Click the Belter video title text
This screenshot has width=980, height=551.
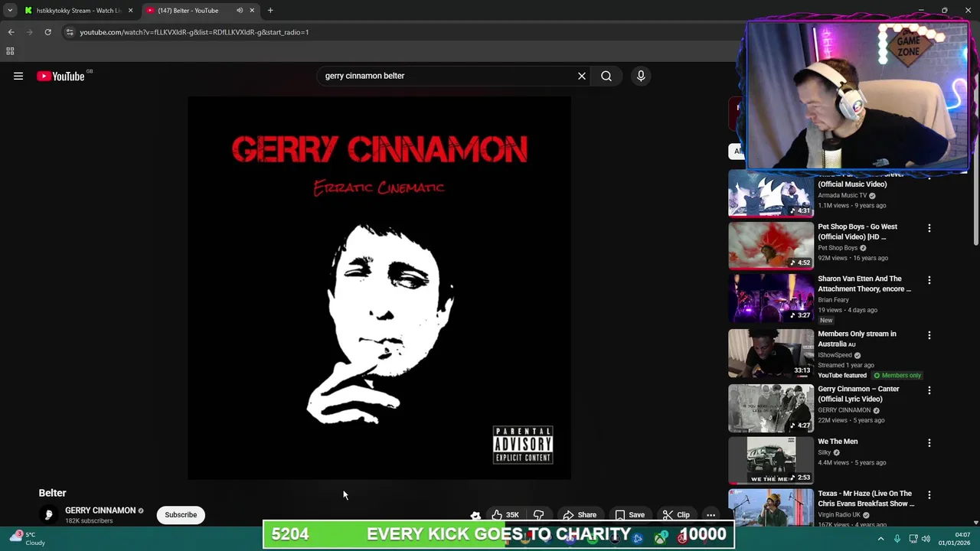[53, 493]
